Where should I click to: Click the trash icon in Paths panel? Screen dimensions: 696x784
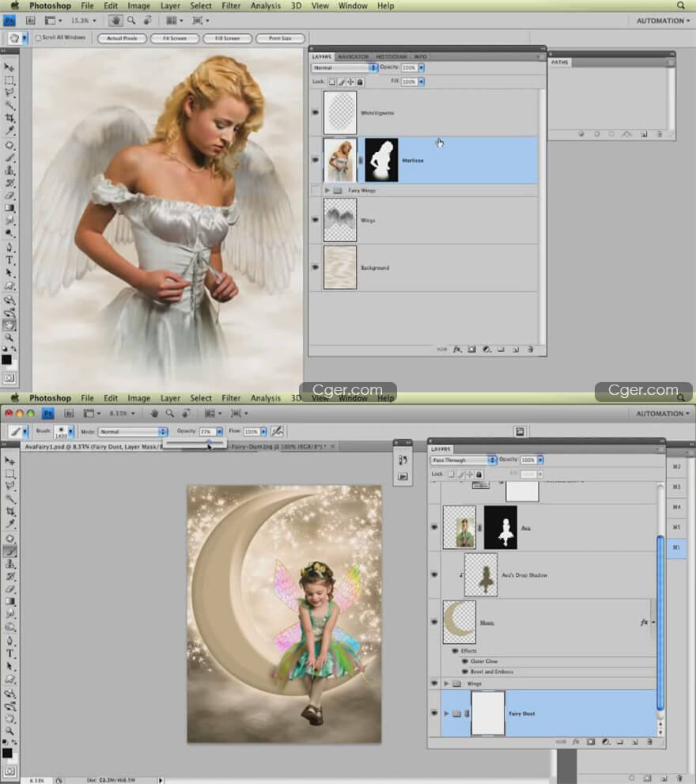point(658,134)
